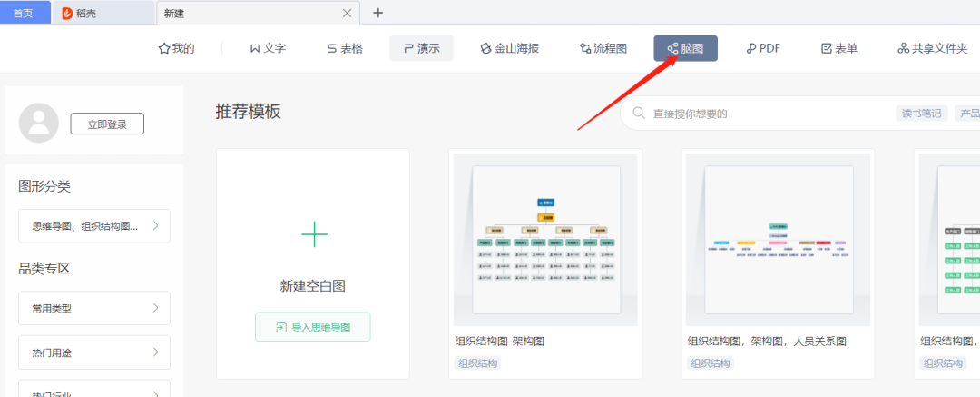Click chevron on 常用类型 row
This screenshot has width=980, height=397.
(x=156, y=307)
